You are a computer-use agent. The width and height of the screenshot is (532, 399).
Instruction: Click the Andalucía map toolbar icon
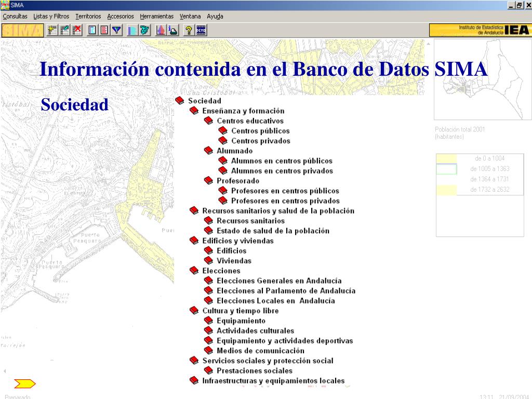click(144, 30)
